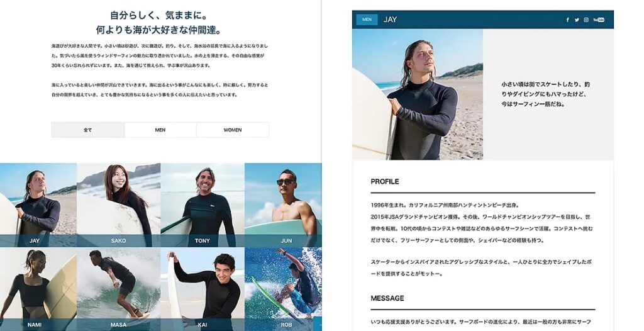Open ROB's surfing thumbnail
644x331 pixels.
pos(283,289)
